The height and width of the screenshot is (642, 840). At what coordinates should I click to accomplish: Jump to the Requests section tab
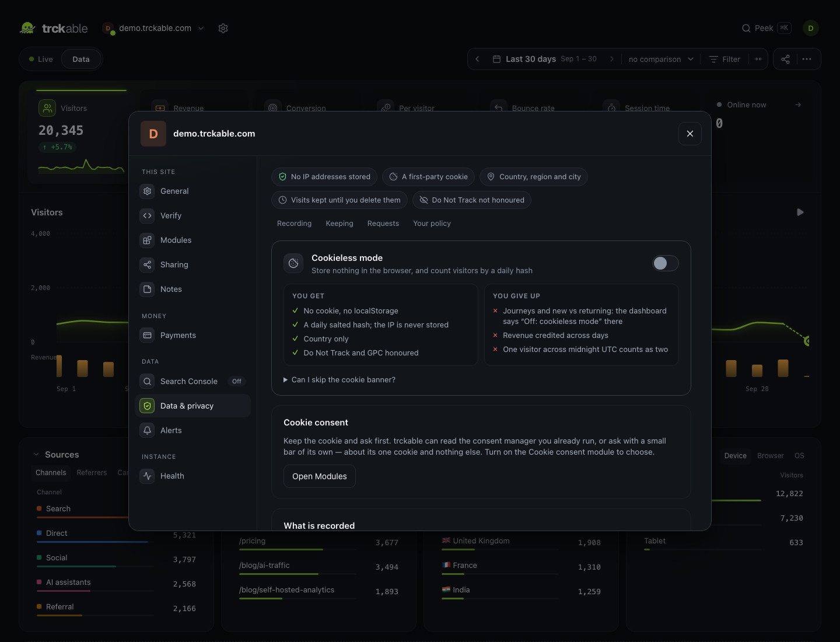(x=383, y=224)
